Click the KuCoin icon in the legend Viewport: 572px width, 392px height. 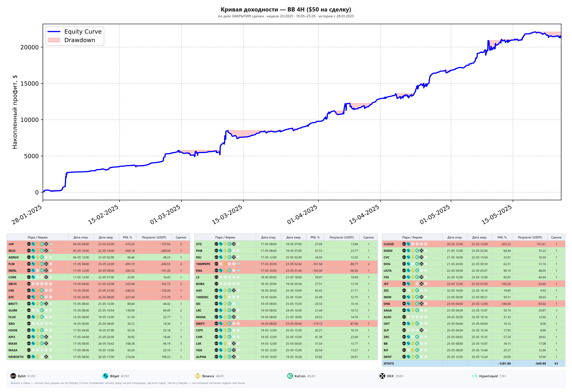[x=290, y=376]
